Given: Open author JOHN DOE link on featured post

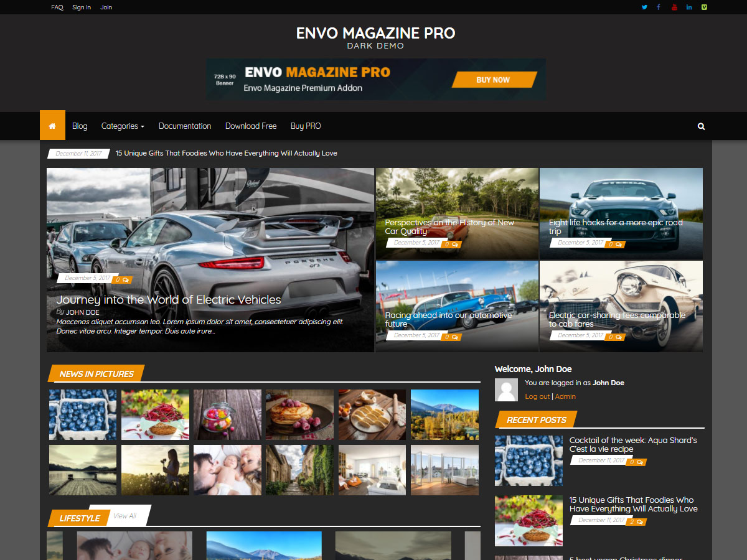Looking at the screenshot, I should click(x=83, y=312).
